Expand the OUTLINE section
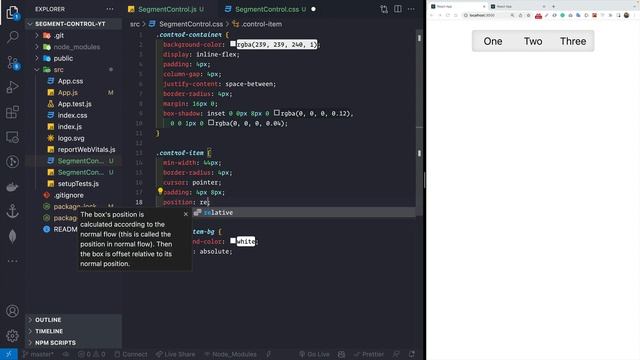 [74, 320]
